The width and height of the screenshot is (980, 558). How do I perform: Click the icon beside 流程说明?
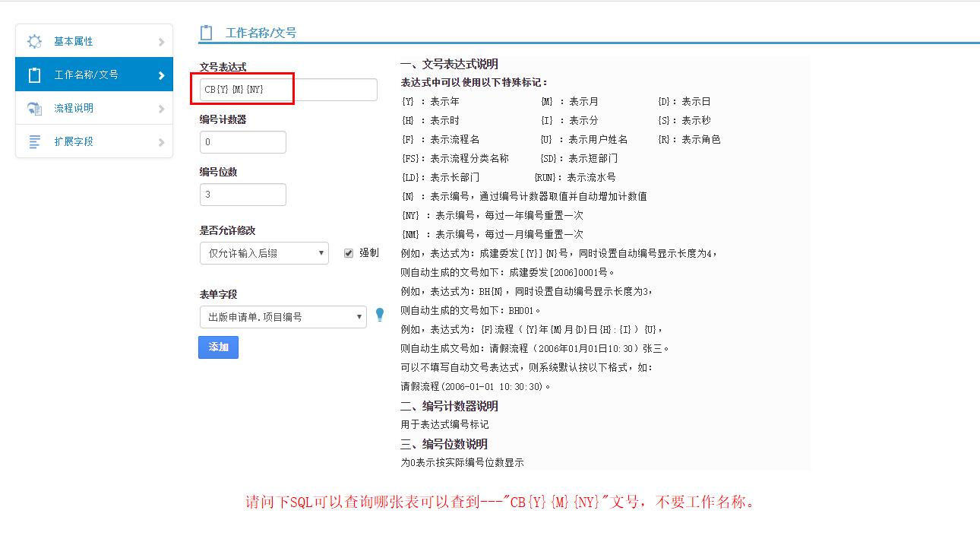[x=35, y=108]
